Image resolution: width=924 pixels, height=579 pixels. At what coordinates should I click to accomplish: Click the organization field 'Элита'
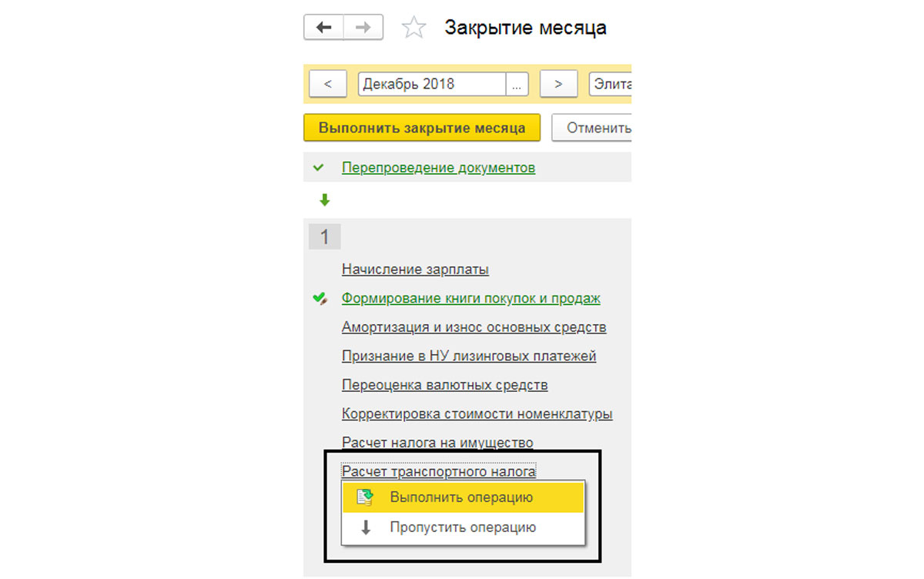click(610, 84)
